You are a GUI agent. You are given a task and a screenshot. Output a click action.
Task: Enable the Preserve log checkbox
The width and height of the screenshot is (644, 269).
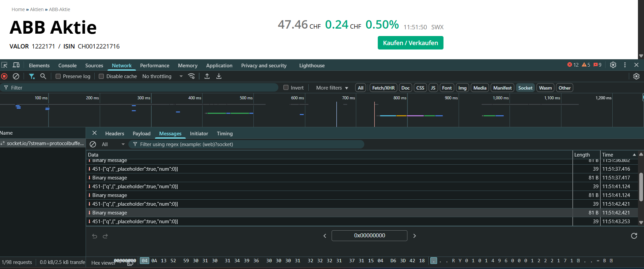[58, 76]
